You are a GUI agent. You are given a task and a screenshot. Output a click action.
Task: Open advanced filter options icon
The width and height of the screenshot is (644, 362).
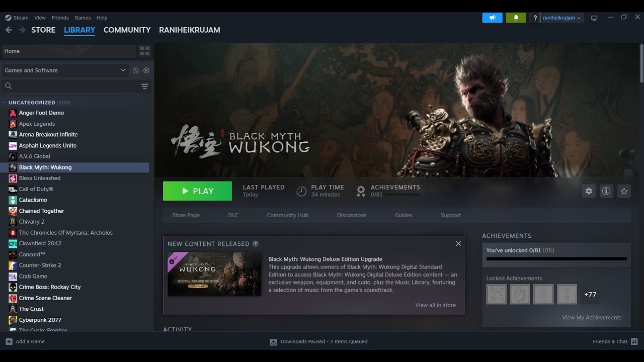144,86
